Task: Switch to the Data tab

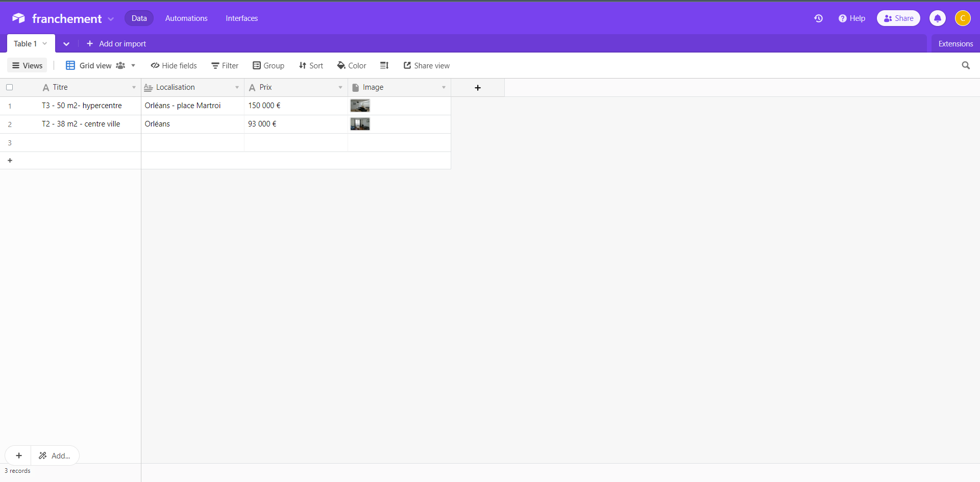Action: coord(139,18)
